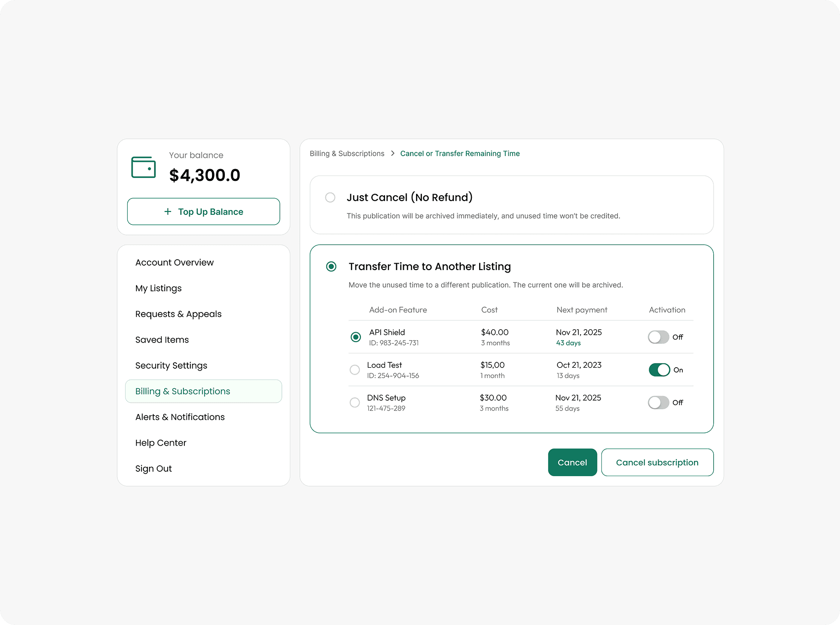This screenshot has width=840, height=625.
Task: Click Billing & Subscriptions breadcrumb link
Action: [347, 154]
